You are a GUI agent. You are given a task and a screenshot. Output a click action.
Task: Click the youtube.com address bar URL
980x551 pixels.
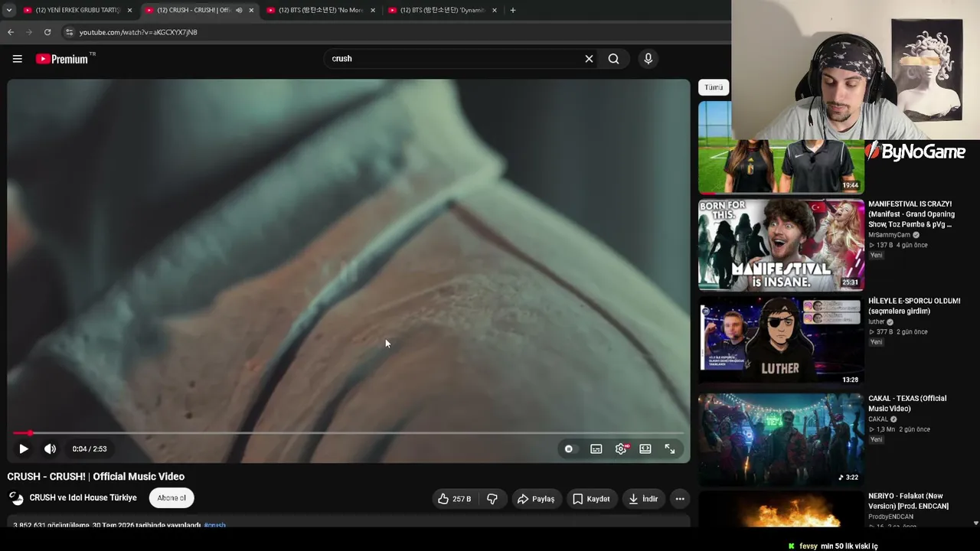139,32
